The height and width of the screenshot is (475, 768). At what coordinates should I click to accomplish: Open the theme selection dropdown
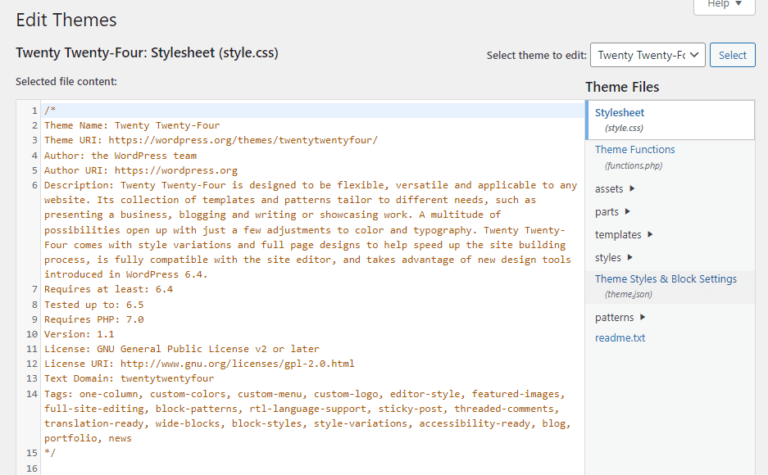click(x=648, y=55)
